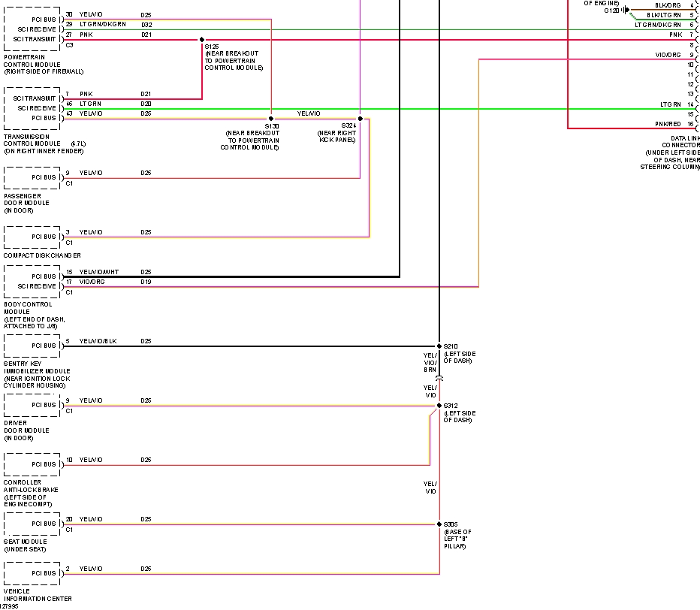The image size is (700, 610).
Task: Click YEL/VIO at Anti-Lock Brake pin 10
Action: tap(91, 460)
